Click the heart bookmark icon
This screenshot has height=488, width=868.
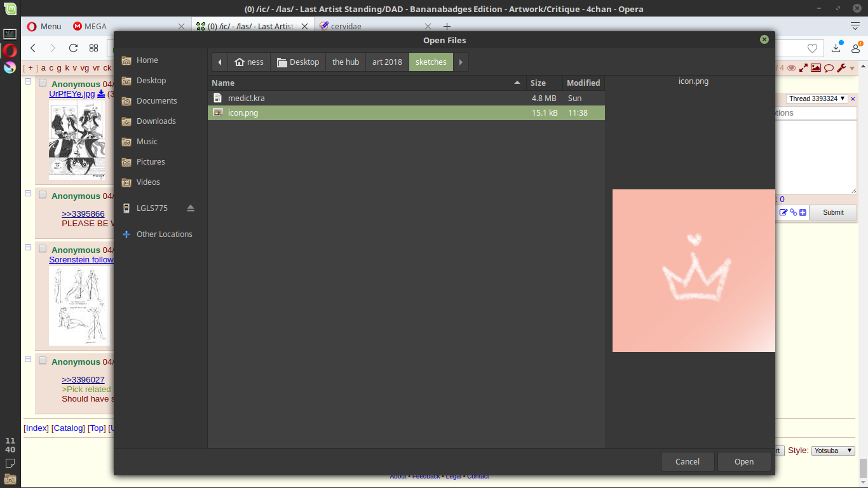(812, 48)
